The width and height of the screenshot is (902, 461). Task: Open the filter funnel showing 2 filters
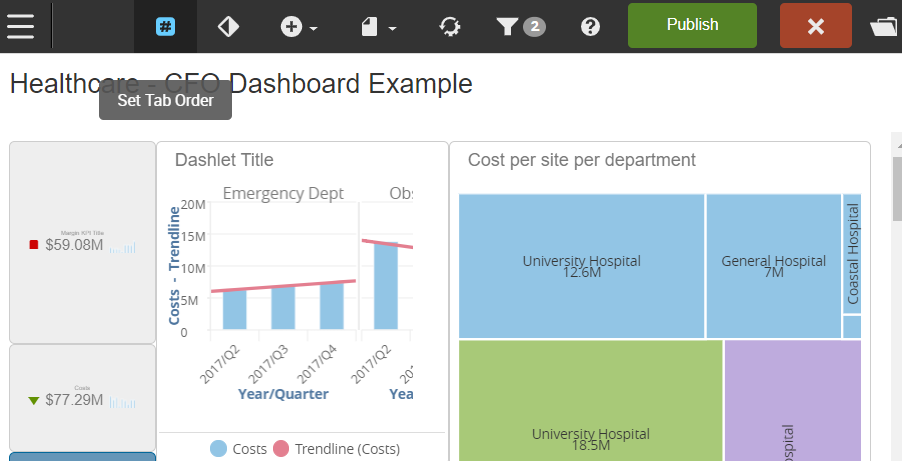(520, 26)
